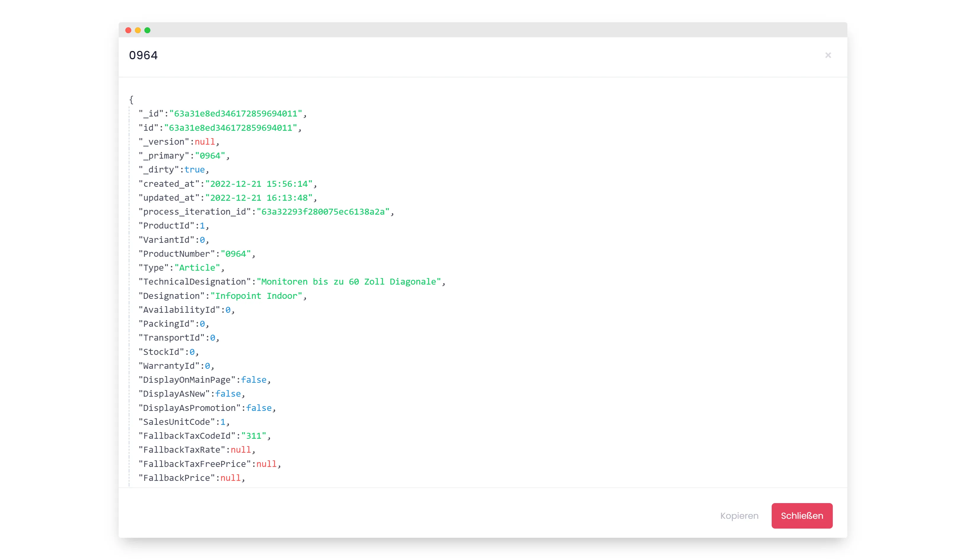
Task: Select the DisplayOnMainPage false value
Action: [x=254, y=379]
